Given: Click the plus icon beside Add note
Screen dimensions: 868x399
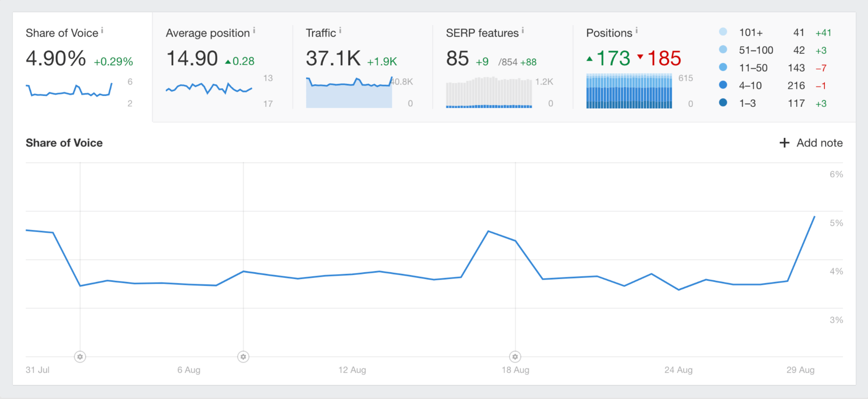Looking at the screenshot, I should (785, 143).
